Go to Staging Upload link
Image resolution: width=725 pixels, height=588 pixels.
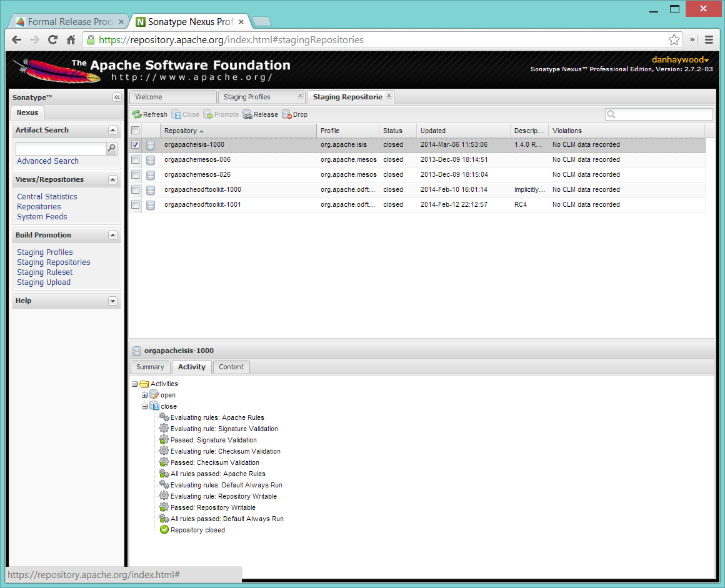pyautogui.click(x=44, y=282)
